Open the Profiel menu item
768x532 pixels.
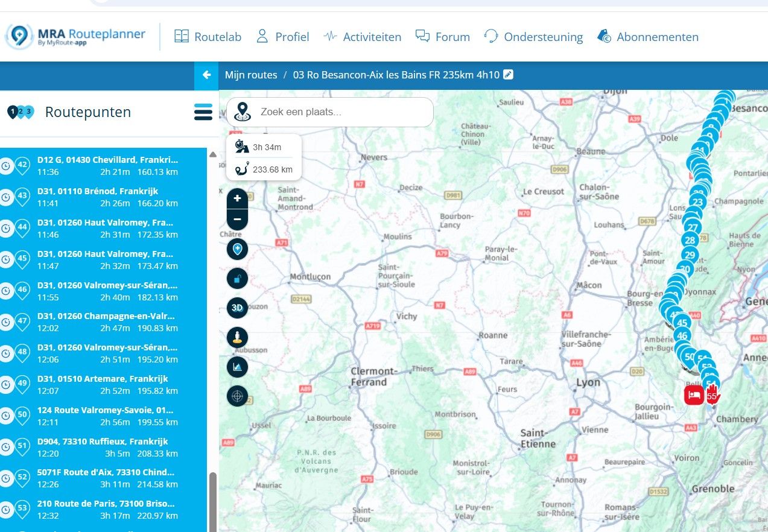point(282,37)
